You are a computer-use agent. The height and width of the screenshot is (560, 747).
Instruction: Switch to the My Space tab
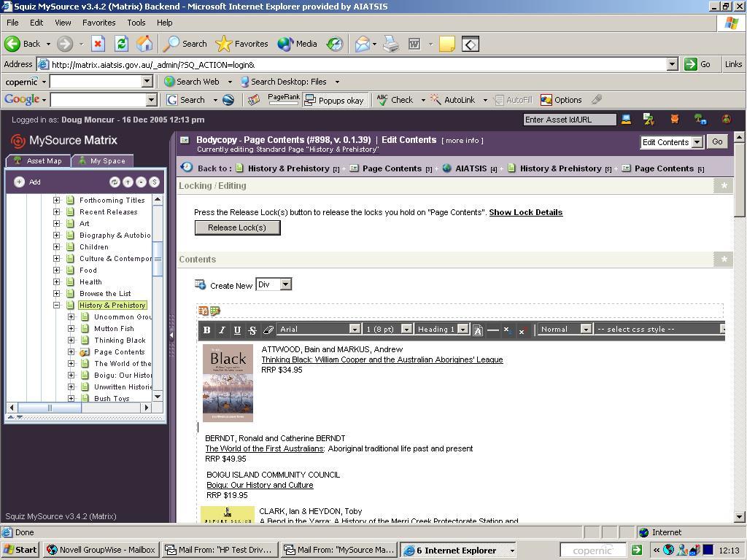point(102,160)
